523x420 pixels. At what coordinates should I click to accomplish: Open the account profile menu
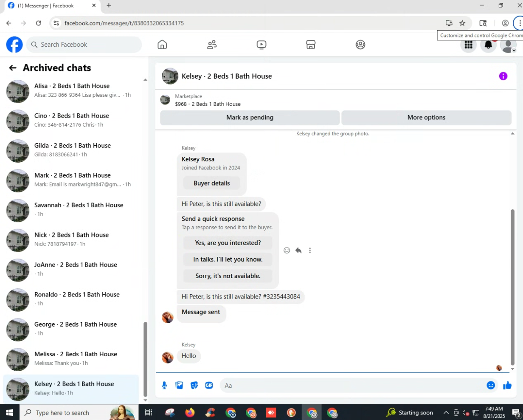(508, 45)
